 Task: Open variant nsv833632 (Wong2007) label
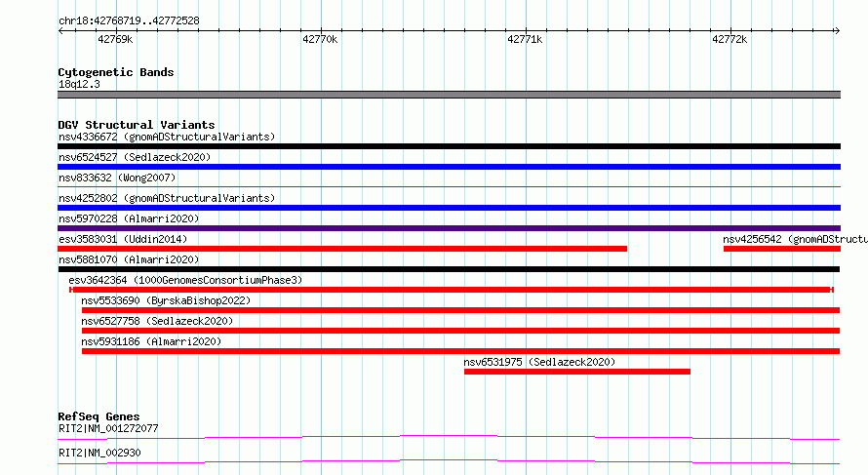[117, 178]
